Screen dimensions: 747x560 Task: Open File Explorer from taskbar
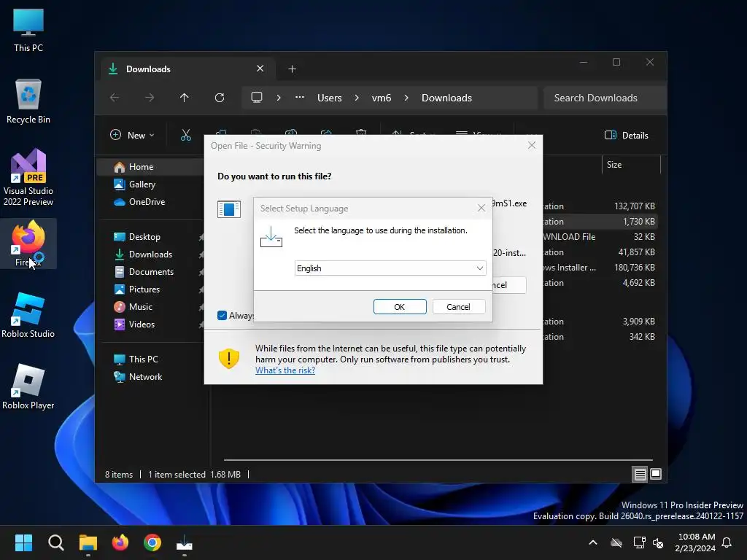(x=88, y=542)
